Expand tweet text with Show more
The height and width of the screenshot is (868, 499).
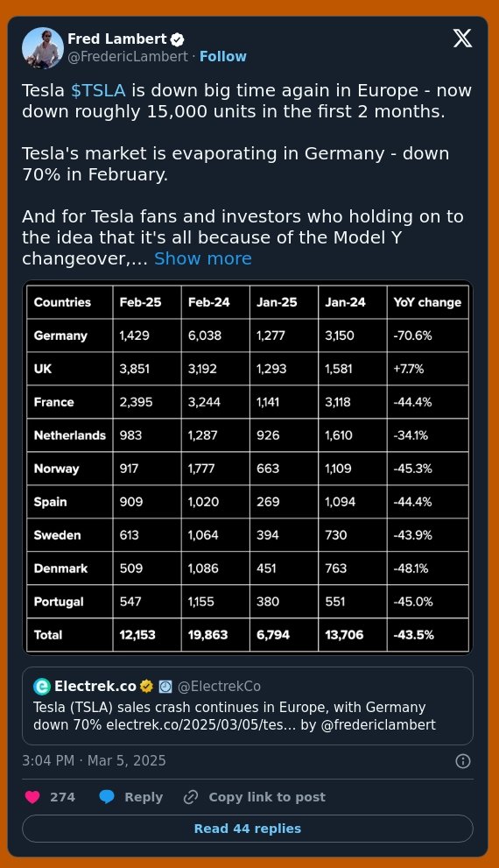[x=202, y=258]
